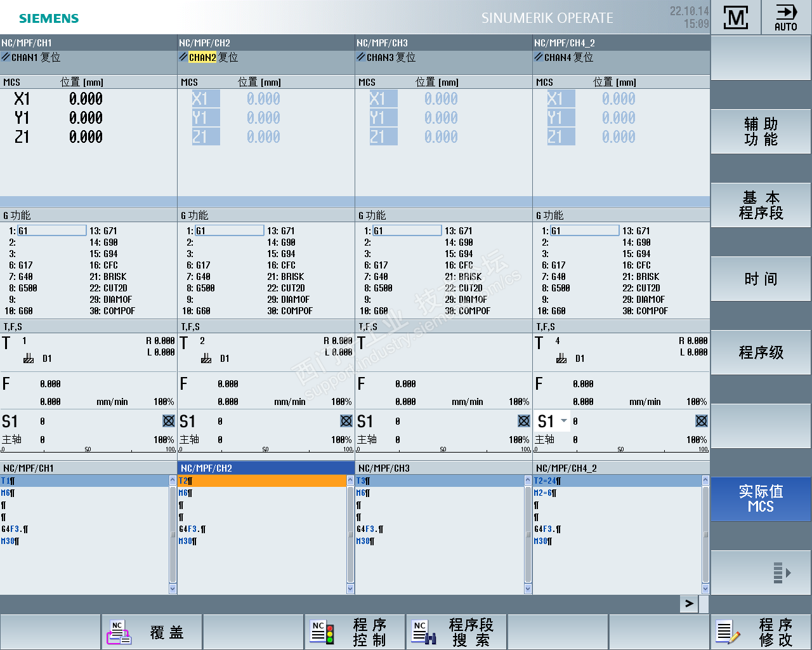Click G function entry 21: BRISK in channel 1
This screenshot has height=650, width=812.
point(108,277)
